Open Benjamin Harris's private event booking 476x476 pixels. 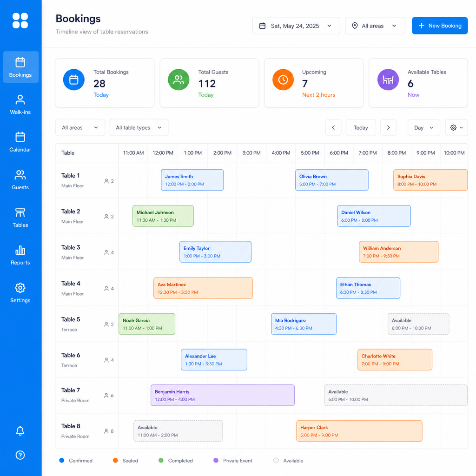pyautogui.click(x=223, y=395)
